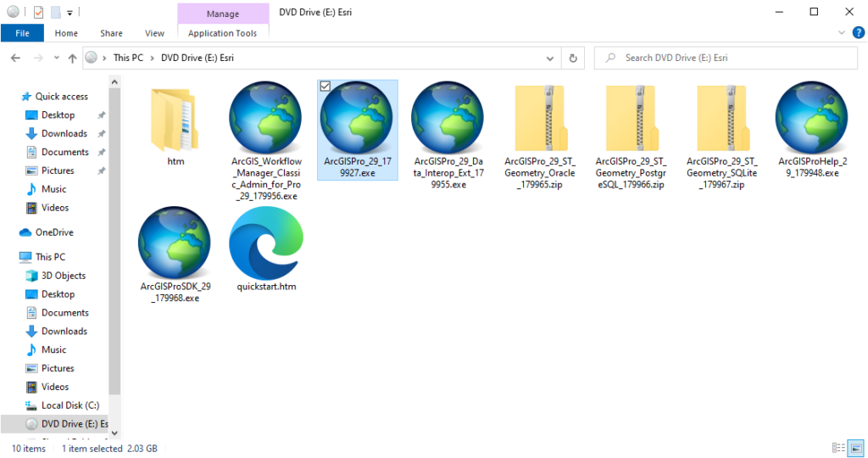Screen dimensions: 868x458
Task: Open pinned Desktop under Quick access
Action: 58,114
